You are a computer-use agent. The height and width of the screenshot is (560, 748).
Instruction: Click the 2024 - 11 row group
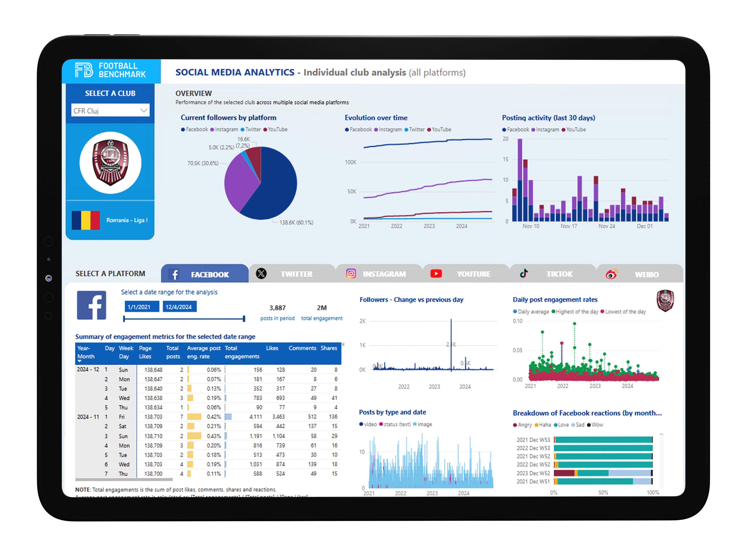88,417
